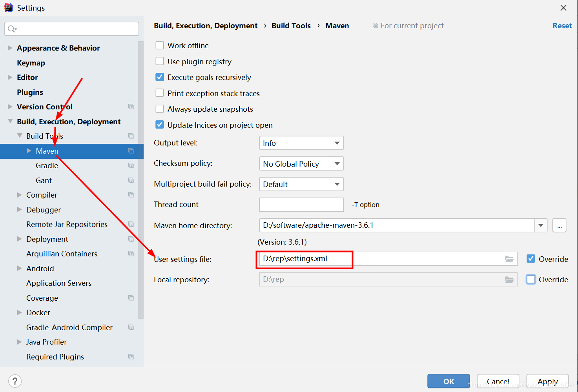
Task: Click project-level icon beside Build Tools
Action: tap(131, 136)
